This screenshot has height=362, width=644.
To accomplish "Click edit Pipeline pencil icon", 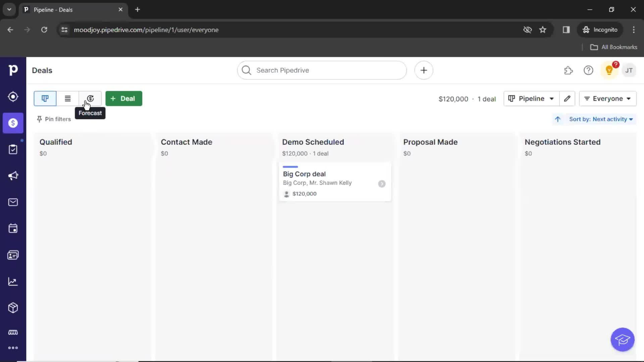I will click(568, 99).
